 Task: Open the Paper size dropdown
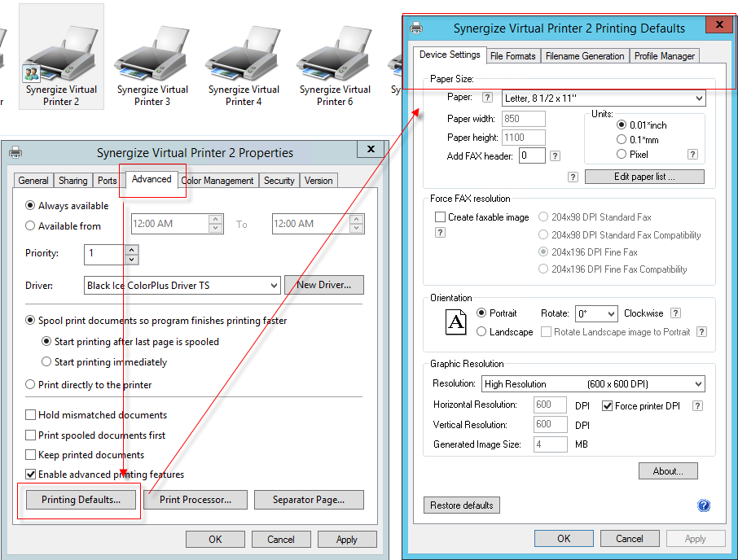[x=604, y=98]
